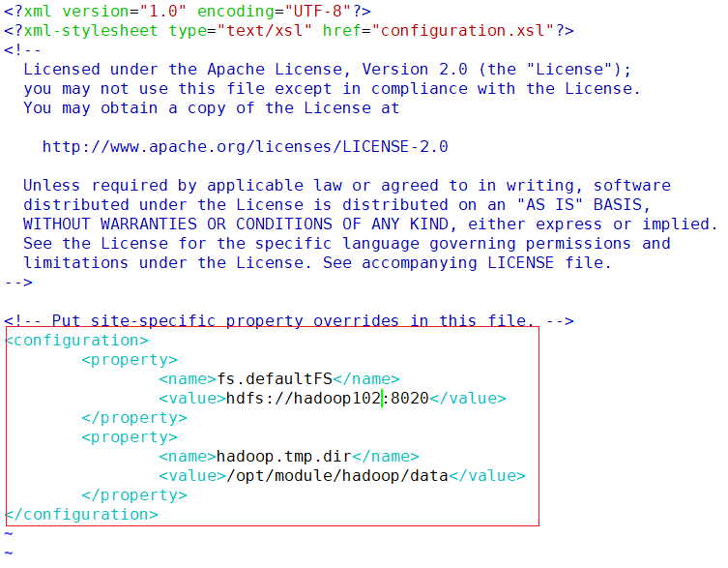Click the line "WITHOUT WARRANTIES OR CONDITIONS"

click(371, 224)
